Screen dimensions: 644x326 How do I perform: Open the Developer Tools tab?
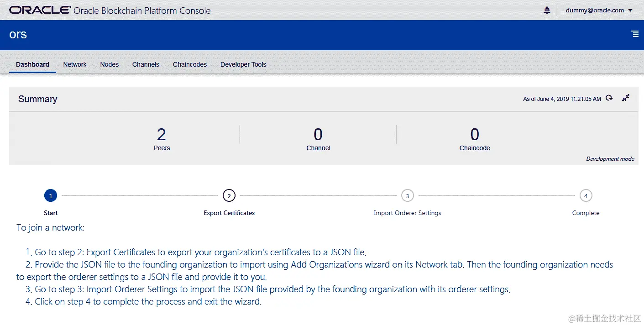pyautogui.click(x=243, y=64)
